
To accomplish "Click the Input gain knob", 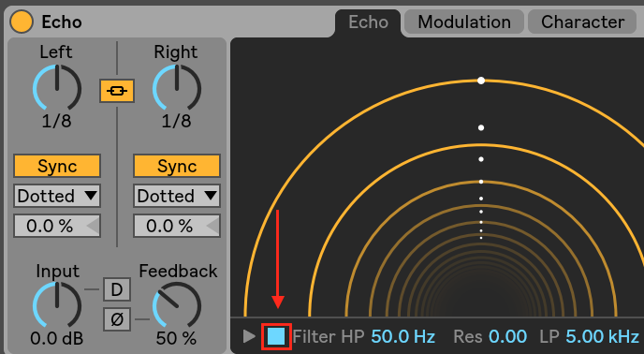I will [57, 305].
